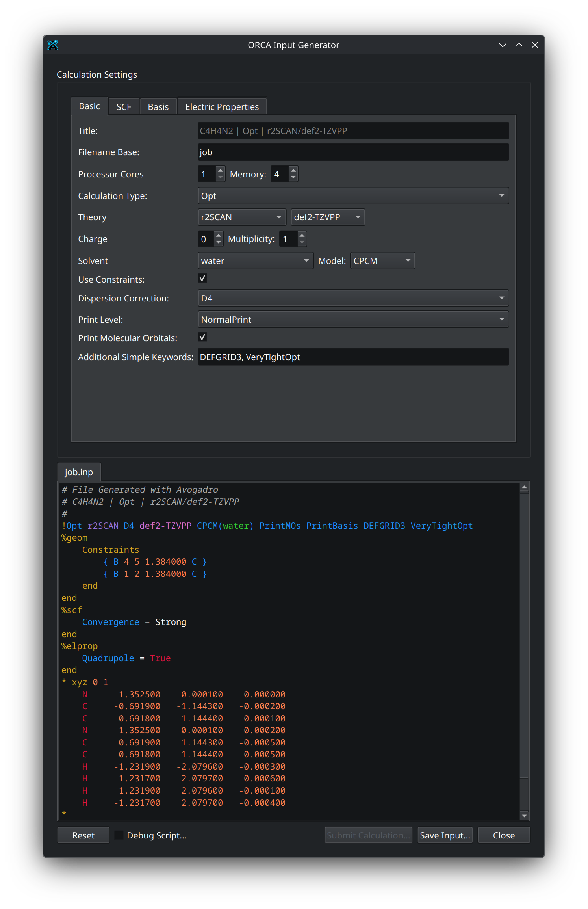Click constraint line '{ B 4 5 1.384000 C }'
This screenshot has width=588, height=909.
155,562
